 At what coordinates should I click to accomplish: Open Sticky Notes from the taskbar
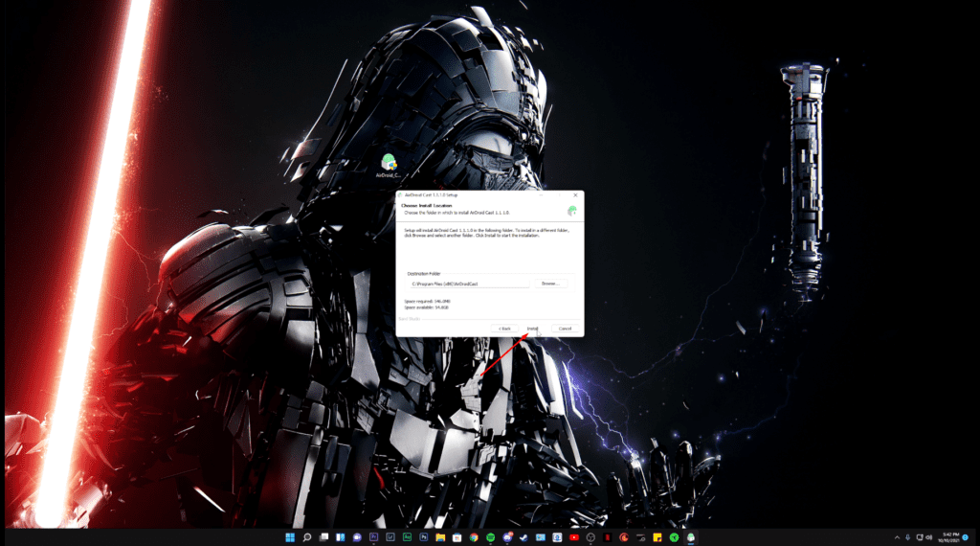[x=657, y=537]
